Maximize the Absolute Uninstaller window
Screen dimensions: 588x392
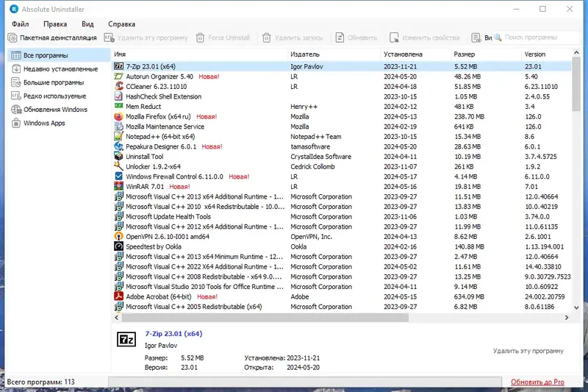pyautogui.click(x=542, y=9)
